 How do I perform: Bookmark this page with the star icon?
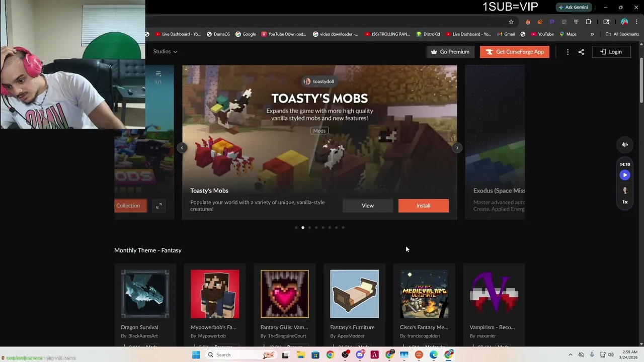511,22
